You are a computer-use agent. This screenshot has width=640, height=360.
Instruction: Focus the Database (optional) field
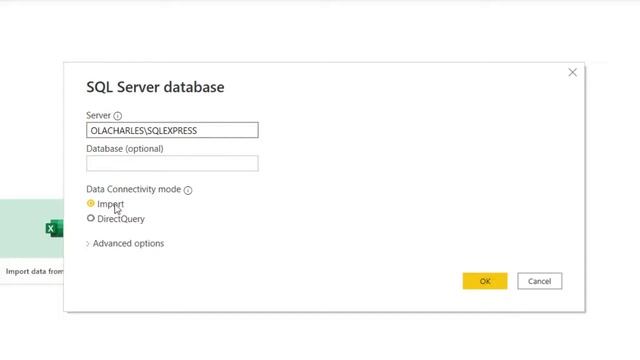[172, 163]
